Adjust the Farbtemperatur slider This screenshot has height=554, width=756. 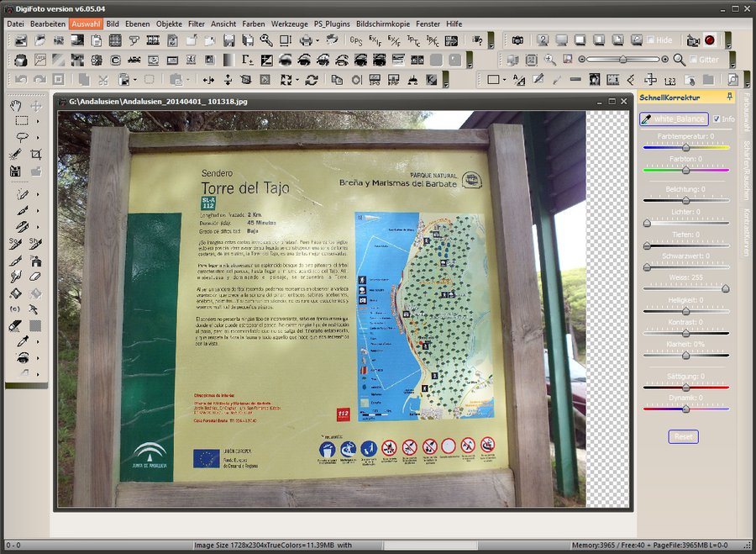point(685,147)
